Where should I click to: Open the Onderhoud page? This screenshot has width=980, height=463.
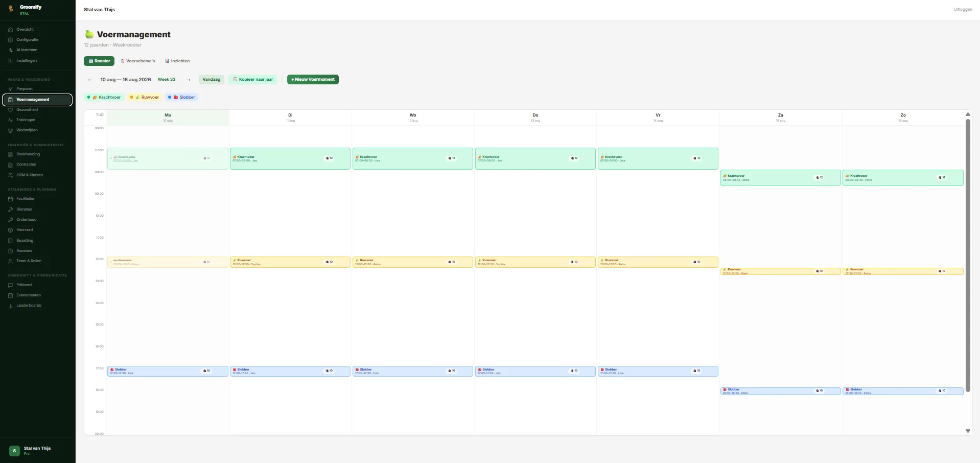pos(38,219)
